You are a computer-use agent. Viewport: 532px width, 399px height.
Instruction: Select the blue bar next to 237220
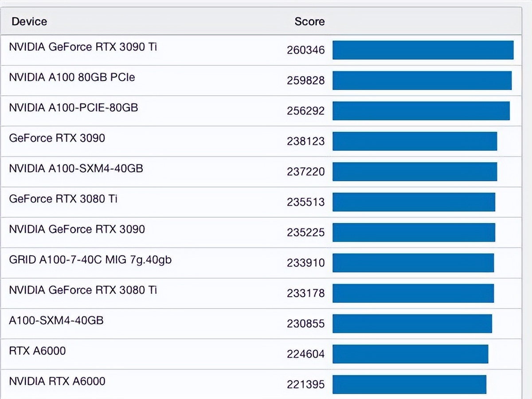tap(415, 172)
